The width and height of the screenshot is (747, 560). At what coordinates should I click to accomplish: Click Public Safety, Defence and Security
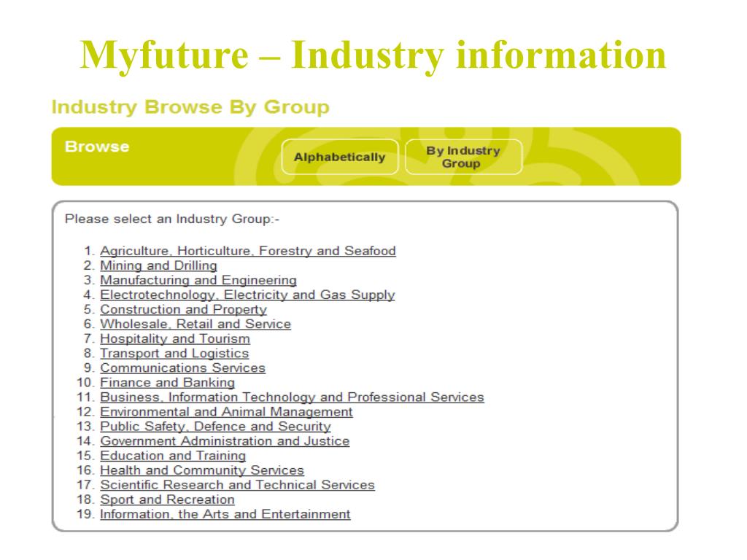tap(215, 427)
